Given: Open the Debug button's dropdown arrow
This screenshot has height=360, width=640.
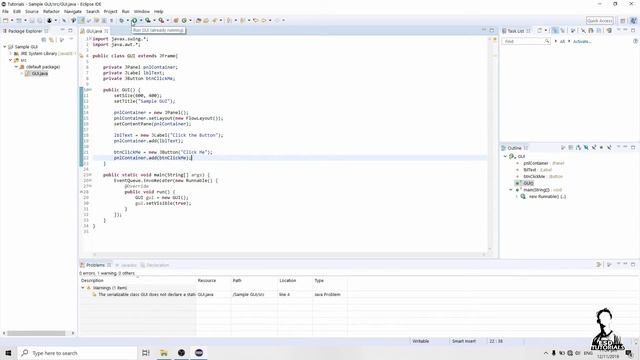Looking at the screenshot, I should [x=127, y=20].
